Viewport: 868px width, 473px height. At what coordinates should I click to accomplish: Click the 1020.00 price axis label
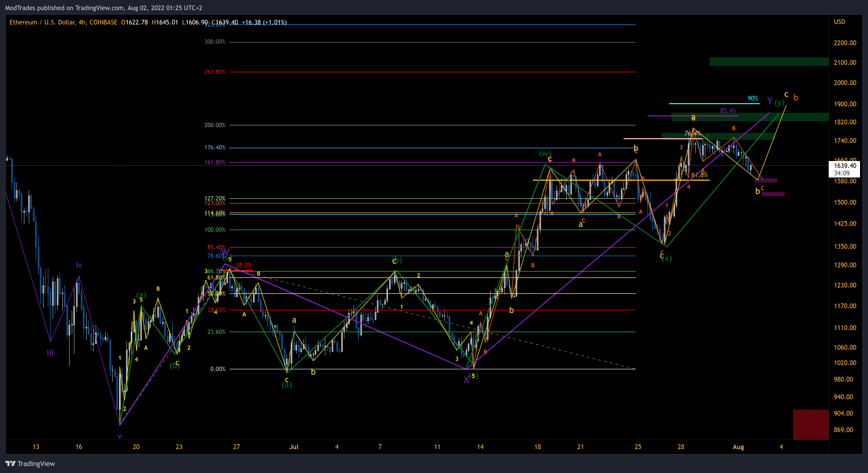pyautogui.click(x=845, y=363)
